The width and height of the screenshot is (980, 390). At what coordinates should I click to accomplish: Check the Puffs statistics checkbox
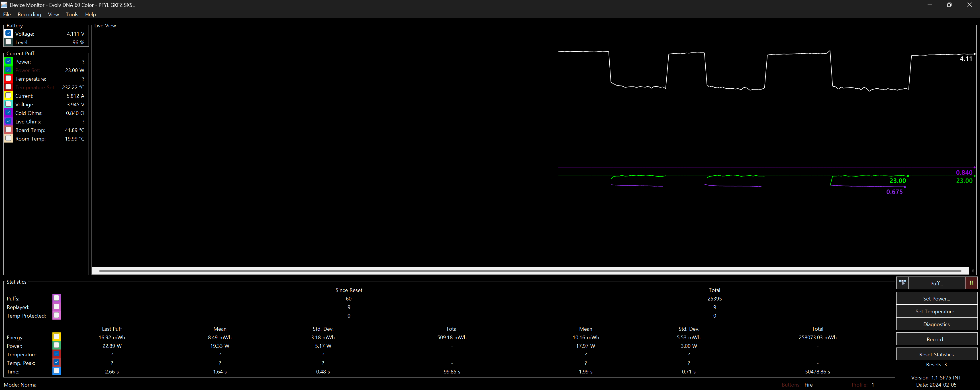coord(56,298)
